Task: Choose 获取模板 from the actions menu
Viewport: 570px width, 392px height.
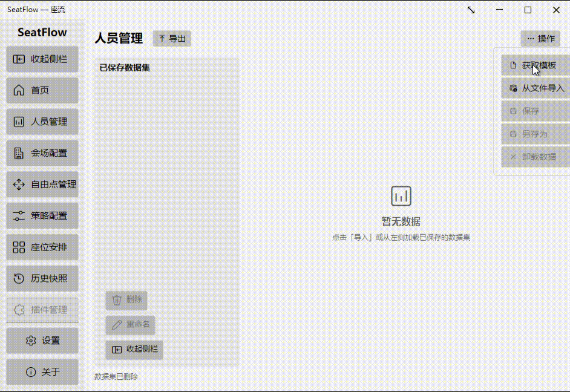Action: tap(536, 65)
